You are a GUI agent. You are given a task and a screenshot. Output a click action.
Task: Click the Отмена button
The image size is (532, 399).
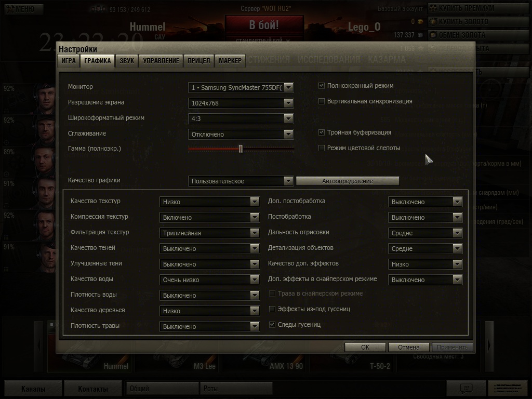[x=408, y=347]
